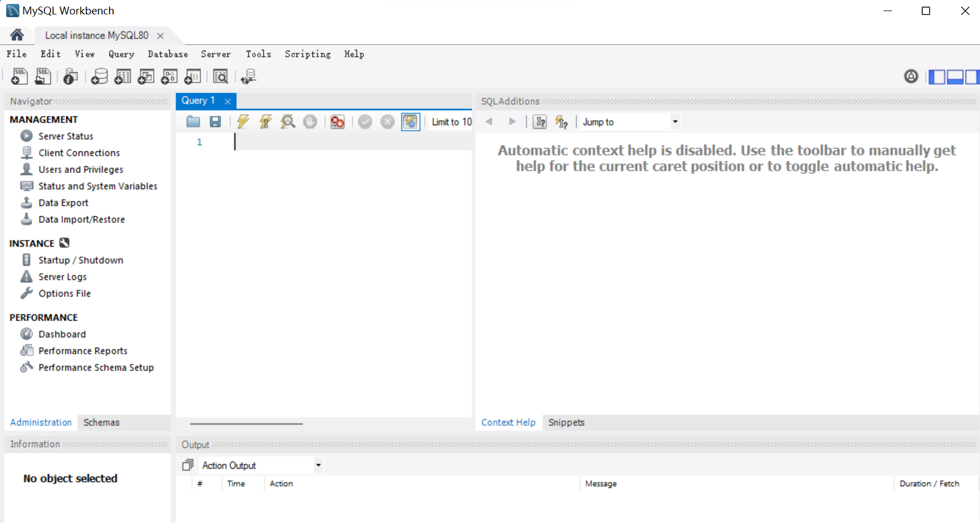Open the Scripting menu
The width and height of the screenshot is (980, 523).
click(308, 54)
